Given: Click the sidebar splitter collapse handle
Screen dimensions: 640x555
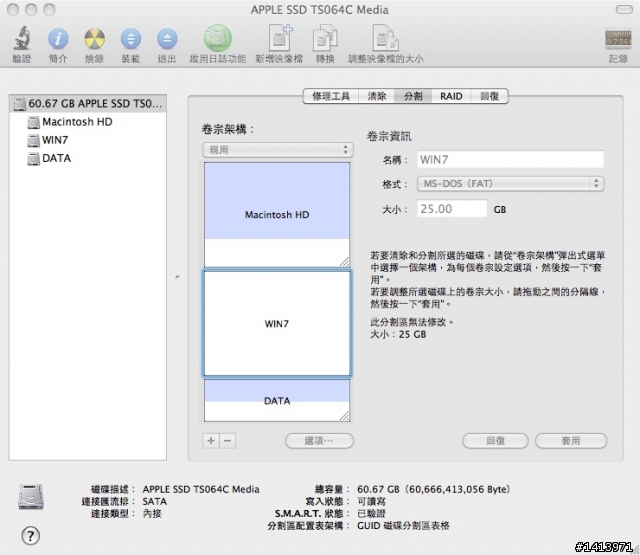Looking at the screenshot, I should click(x=178, y=278).
